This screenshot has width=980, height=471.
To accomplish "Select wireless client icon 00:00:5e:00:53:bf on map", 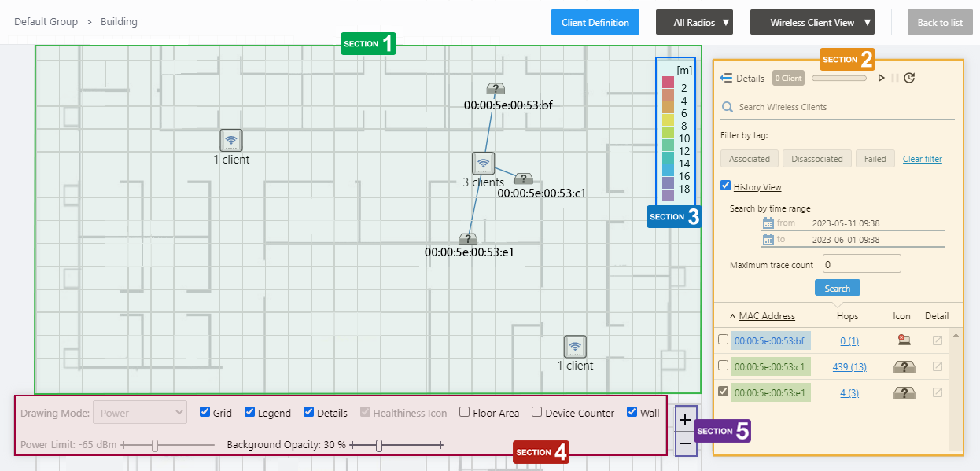I will [x=495, y=89].
